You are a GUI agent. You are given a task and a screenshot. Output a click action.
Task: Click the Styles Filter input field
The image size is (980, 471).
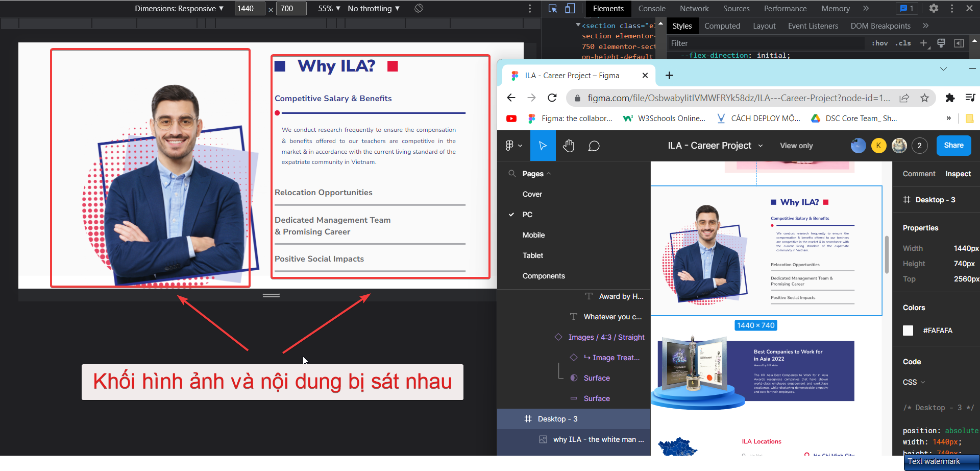pos(766,43)
